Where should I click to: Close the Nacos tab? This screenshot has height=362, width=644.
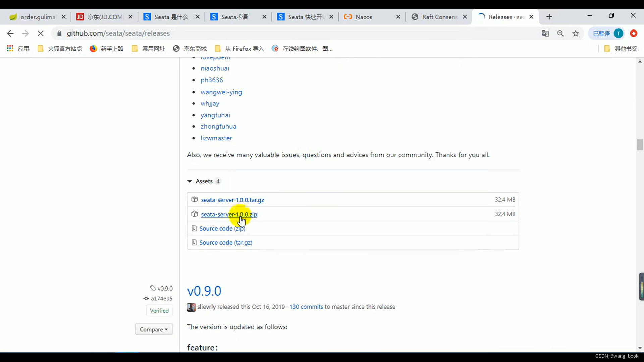(x=398, y=17)
